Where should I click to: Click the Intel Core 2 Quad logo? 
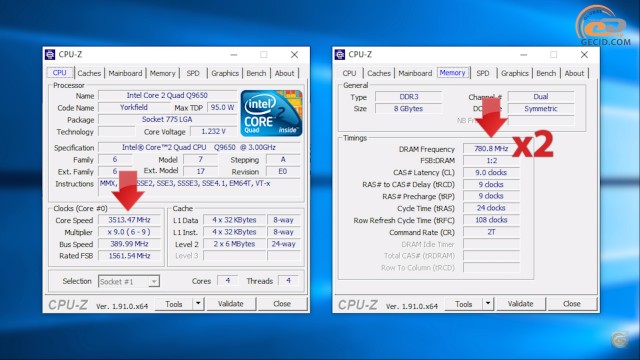(271, 113)
